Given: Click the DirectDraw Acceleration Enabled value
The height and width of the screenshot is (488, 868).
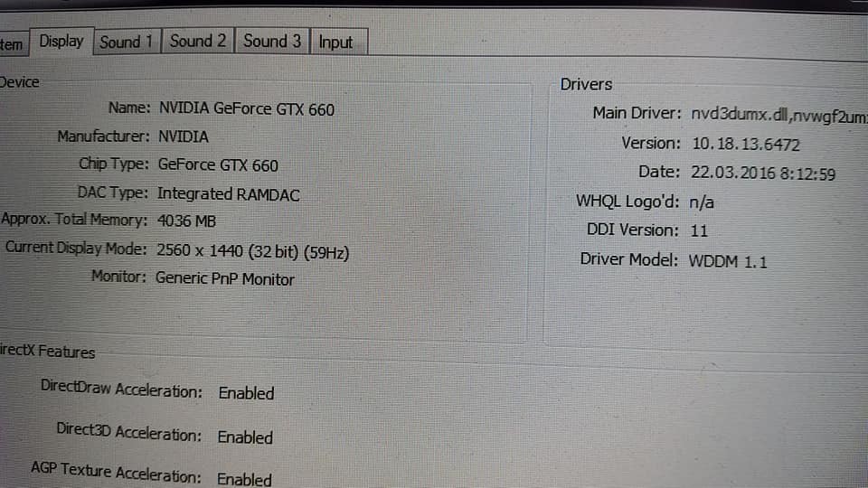Looking at the screenshot, I should click(x=246, y=393).
